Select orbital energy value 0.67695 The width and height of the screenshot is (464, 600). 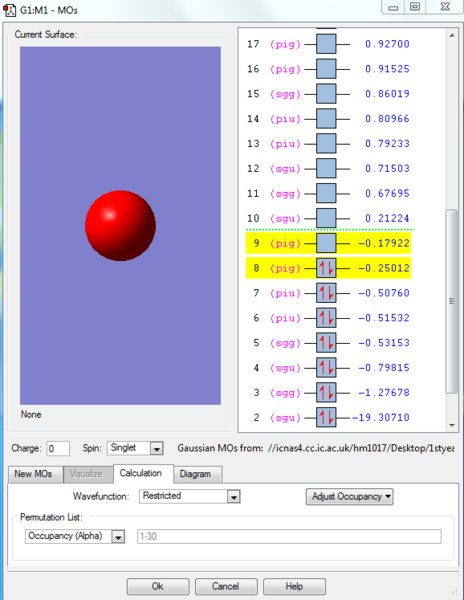pos(387,193)
